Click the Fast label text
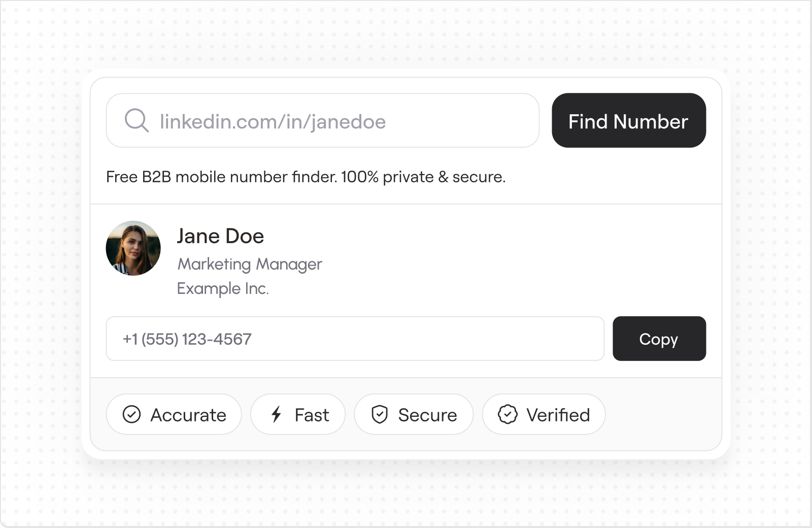This screenshot has width=812, height=528. coord(312,415)
